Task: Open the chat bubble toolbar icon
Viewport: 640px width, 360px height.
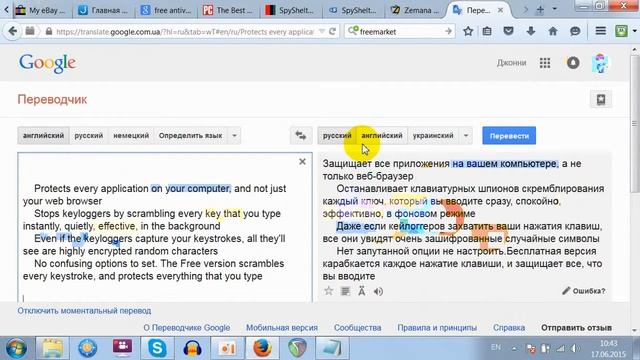Action: [x=575, y=31]
